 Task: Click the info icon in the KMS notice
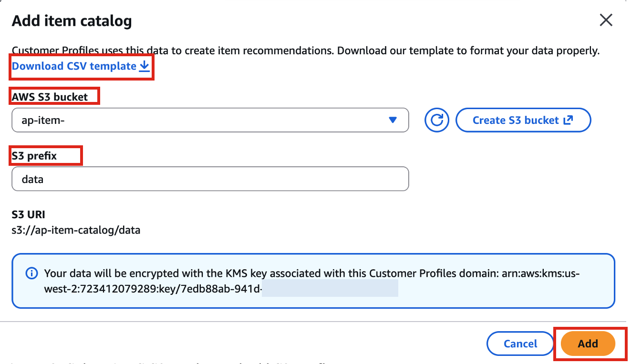pyautogui.click(x=31, y=273)
